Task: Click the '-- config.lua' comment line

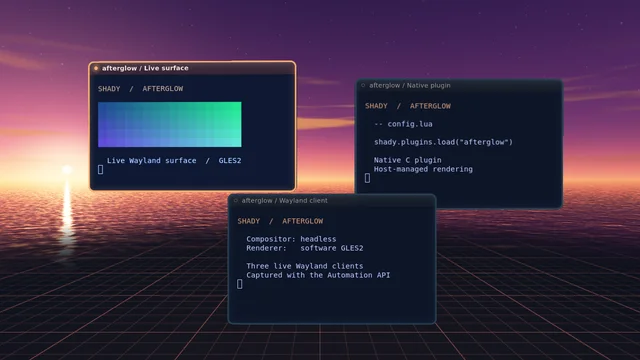Action: coord(403,124)
